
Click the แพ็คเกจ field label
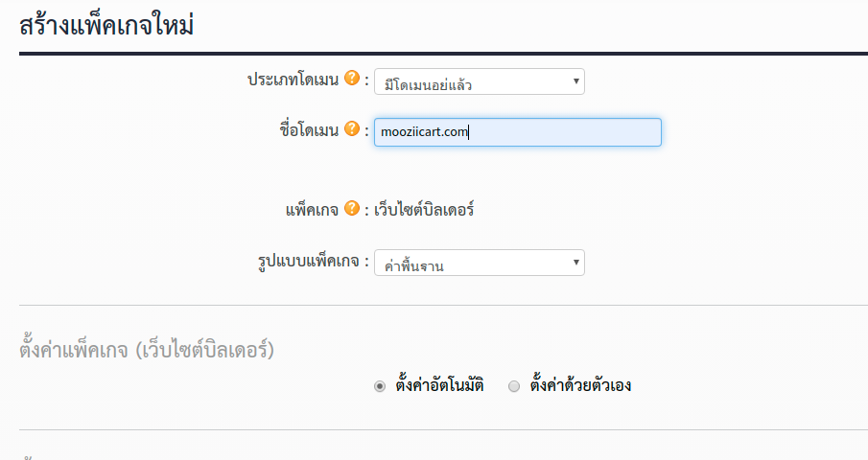tap(312, 210)
